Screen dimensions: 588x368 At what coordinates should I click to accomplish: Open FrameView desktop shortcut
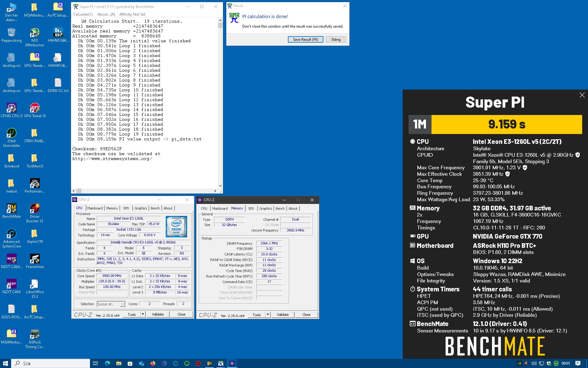[35, 261]
